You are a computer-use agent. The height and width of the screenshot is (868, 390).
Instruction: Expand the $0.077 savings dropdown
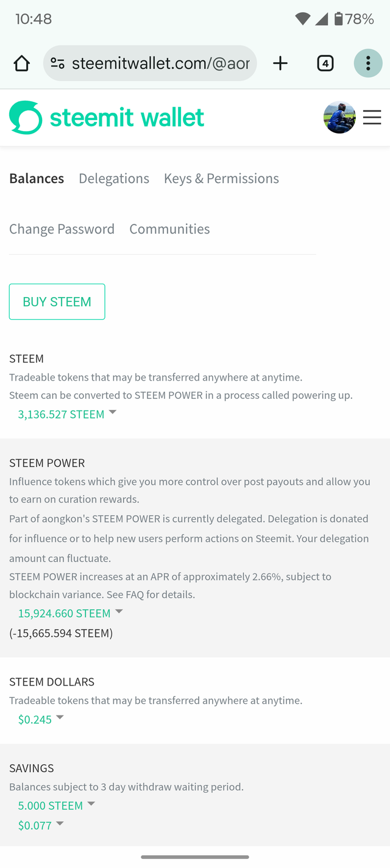pyautogui.click(x=41, y=825)
